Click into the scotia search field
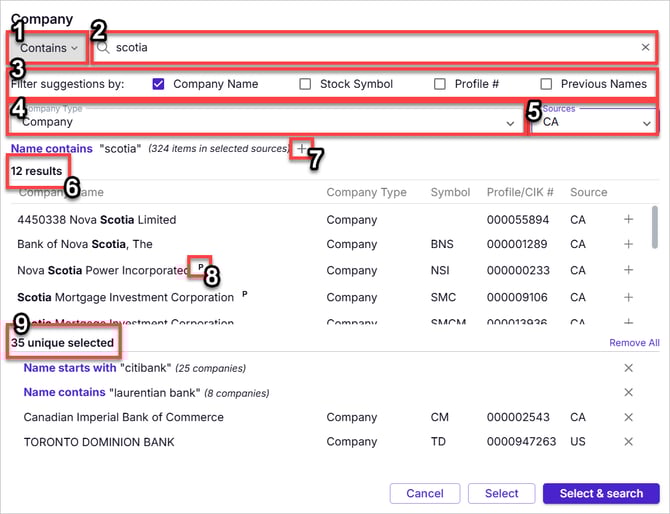Viewport: 670px width, 514px height. click(374, 47)
